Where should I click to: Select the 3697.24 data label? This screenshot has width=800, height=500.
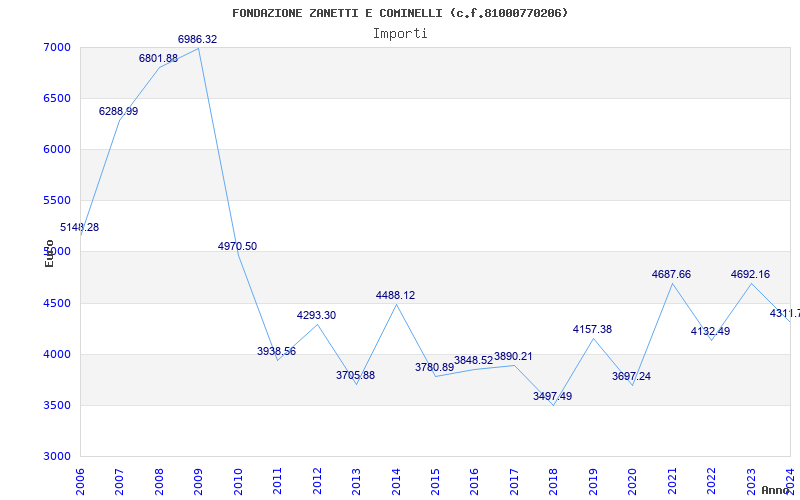click(632, 377)
